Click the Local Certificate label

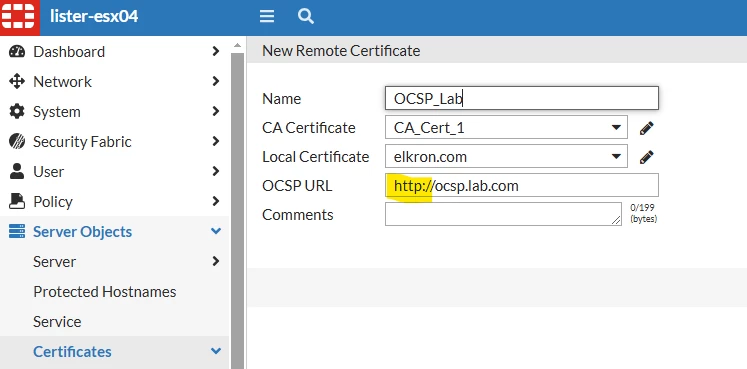pyautogui.click(x=315, y=157)
